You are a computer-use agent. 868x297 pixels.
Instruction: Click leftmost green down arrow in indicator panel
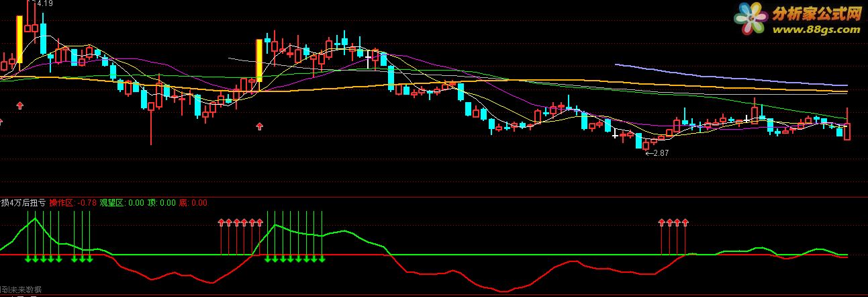coord(28,259)
